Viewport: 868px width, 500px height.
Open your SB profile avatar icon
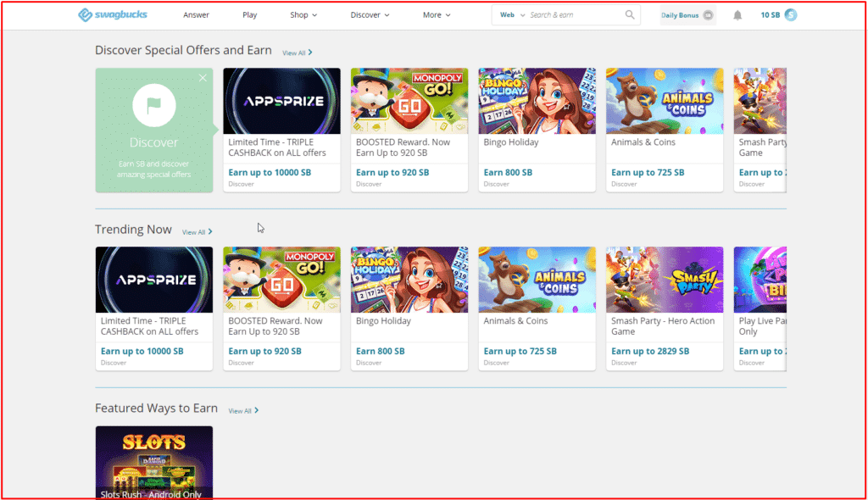(790, 14)
